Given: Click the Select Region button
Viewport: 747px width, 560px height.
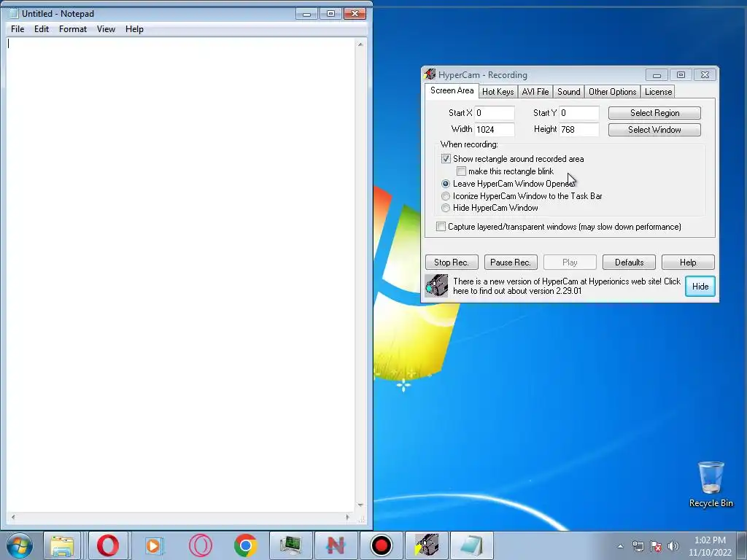Looking at the screenshot, I should click(654, 113).
